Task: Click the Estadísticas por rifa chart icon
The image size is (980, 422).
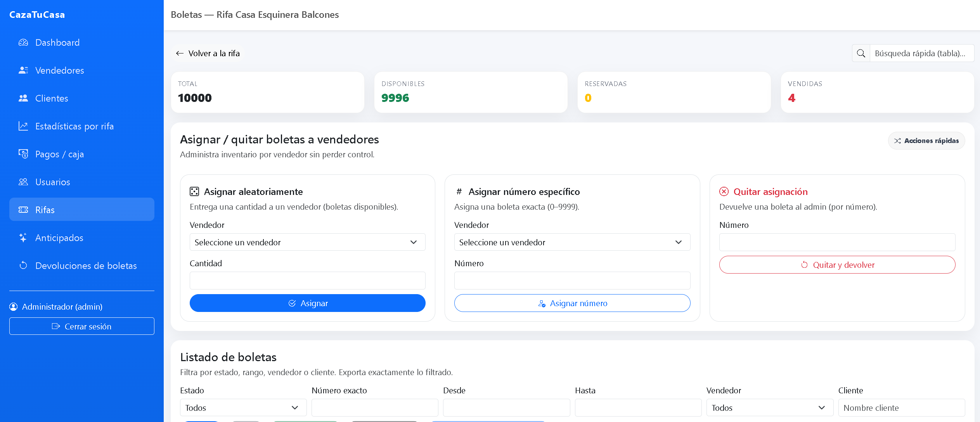Action: [x=23, y=126]
